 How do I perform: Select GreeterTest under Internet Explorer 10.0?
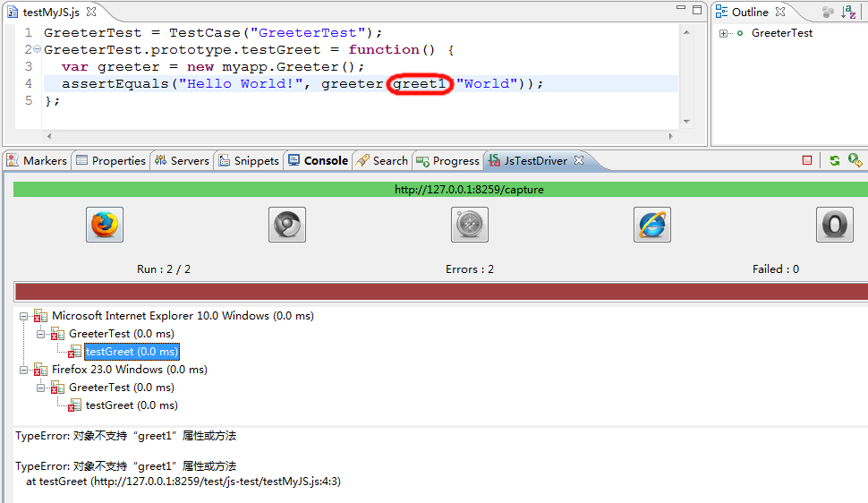coord(121,334)
